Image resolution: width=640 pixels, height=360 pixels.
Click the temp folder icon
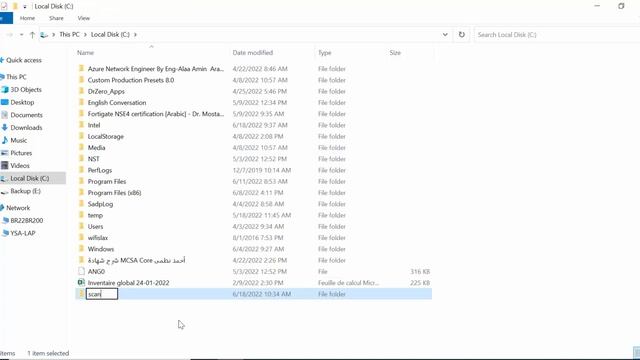pyautogui.click(x=81, y=215)
